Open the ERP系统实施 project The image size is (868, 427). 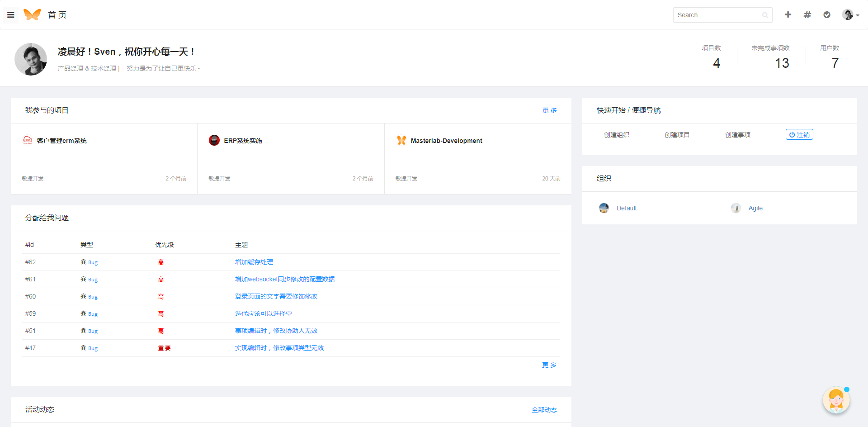[243, 141]
